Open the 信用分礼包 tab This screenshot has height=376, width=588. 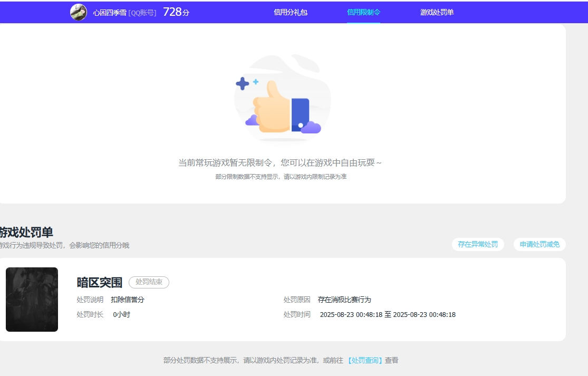click(x=291, y=12)
